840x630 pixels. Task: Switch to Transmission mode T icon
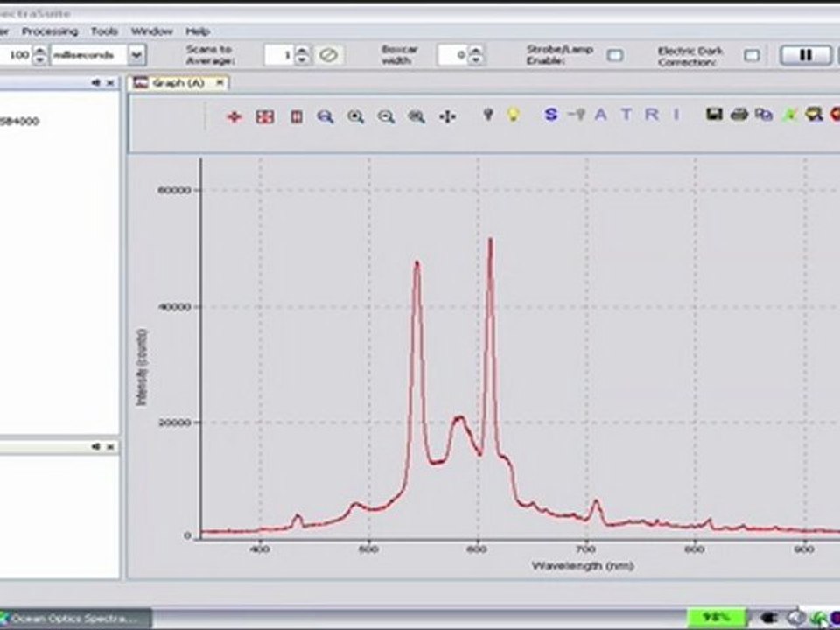626,114
